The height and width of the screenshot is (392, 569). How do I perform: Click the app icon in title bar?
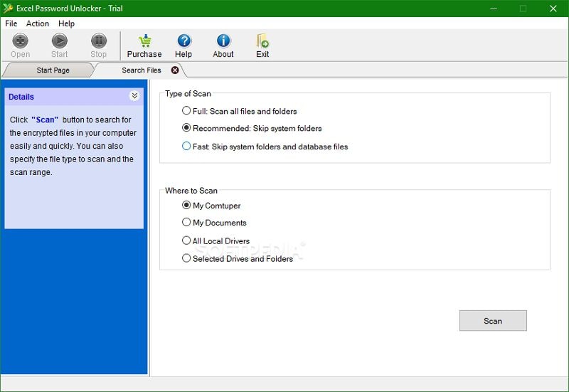tap(8, 8)
